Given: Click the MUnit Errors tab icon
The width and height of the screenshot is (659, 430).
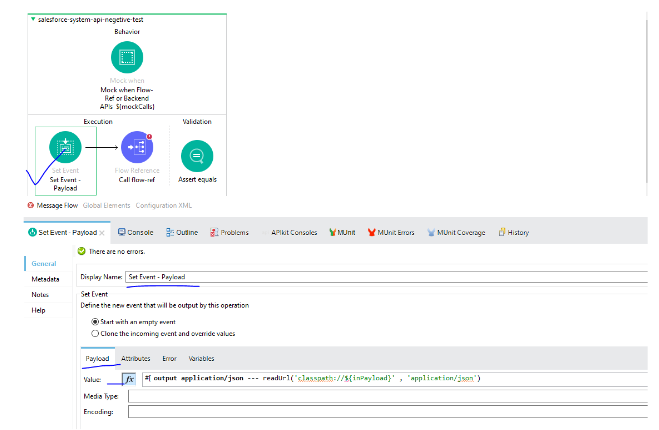Looking at the screenshot, I should click(372, 232).
